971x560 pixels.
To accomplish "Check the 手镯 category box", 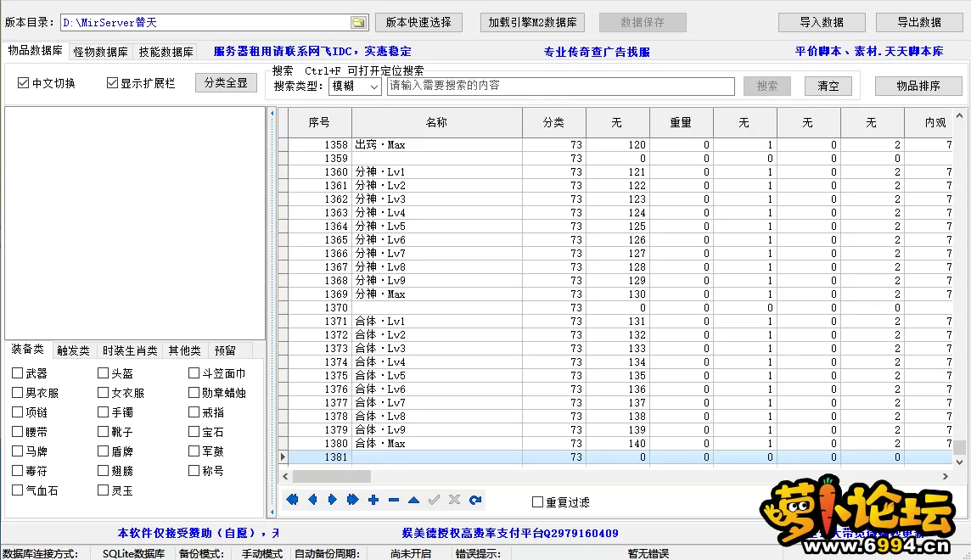I will pos(103,412).
